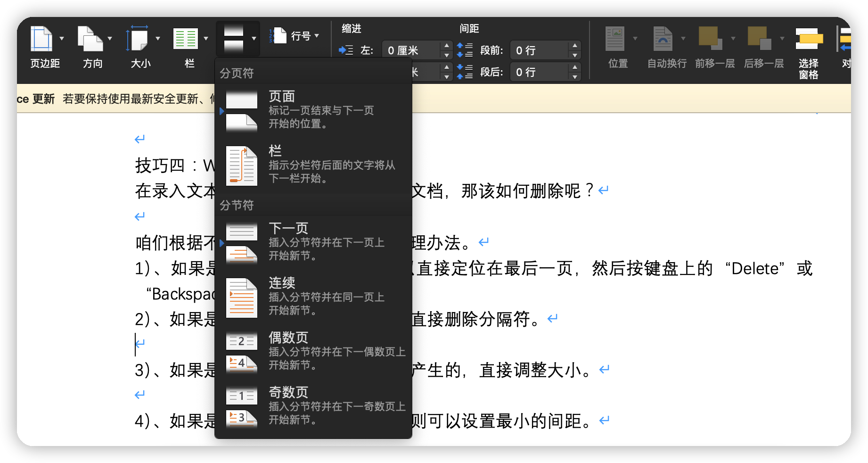Open the 行号 line numbers dropdown
This screenshot has height=463, width=868.
pyautogui.click(x=304, y=36)
